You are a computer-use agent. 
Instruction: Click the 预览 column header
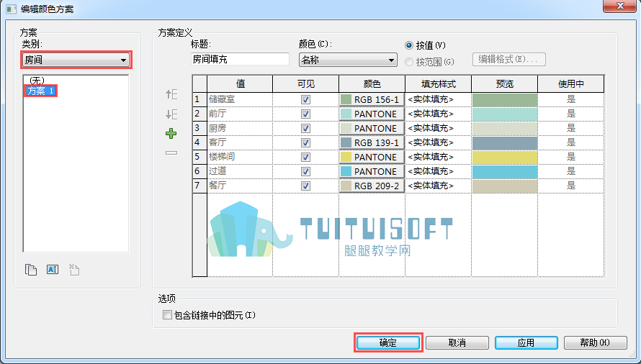click(x=504, y=83)
